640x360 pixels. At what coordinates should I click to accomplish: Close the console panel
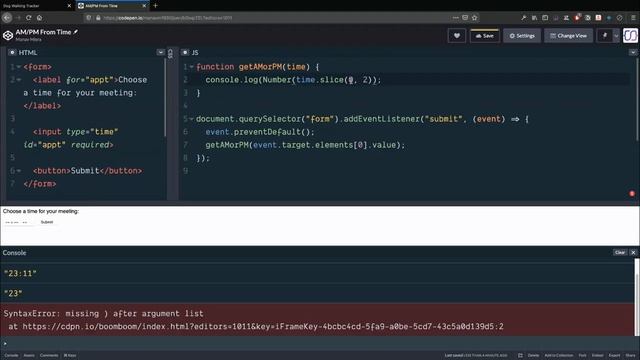click(633, 253)
